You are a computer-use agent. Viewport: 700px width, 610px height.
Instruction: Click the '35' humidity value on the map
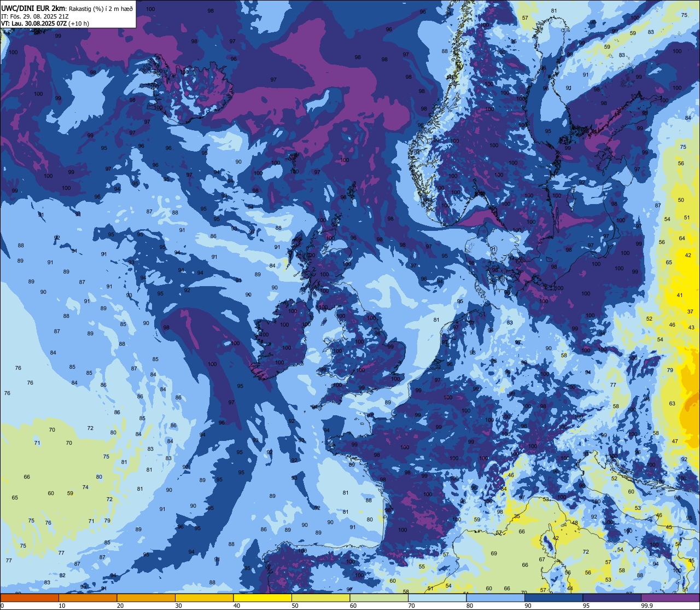[x=517, y=516]
